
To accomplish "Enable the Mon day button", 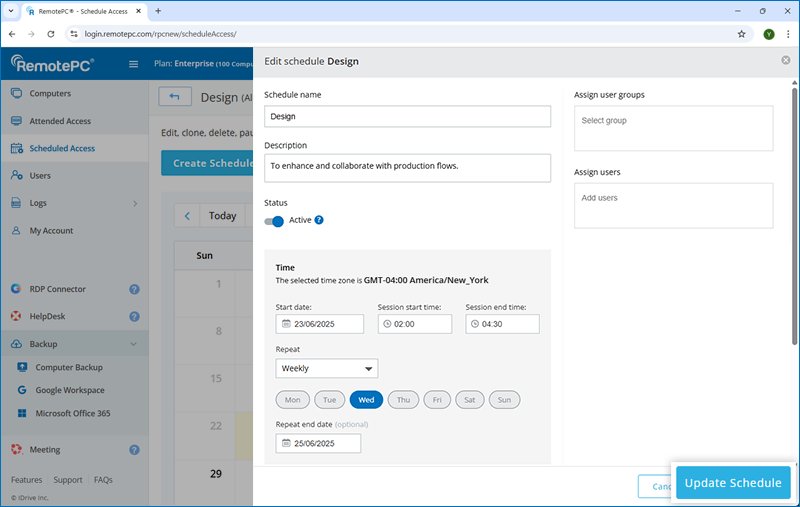I will coord(292,400).
